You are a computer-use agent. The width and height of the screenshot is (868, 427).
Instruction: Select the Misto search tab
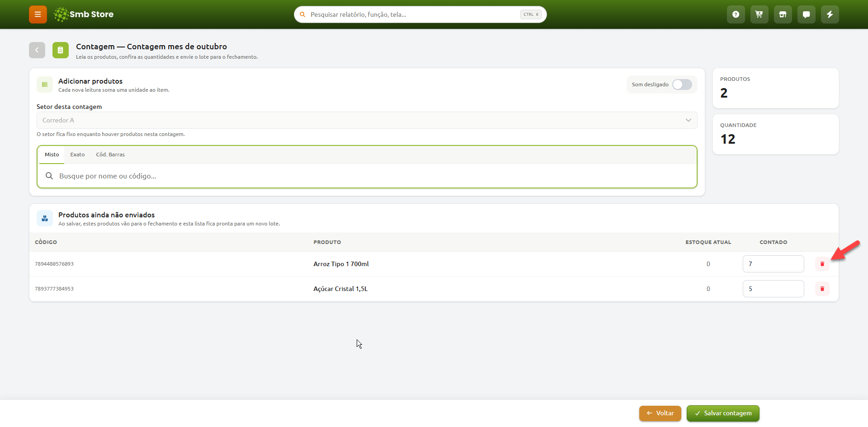tap(52, 155)
